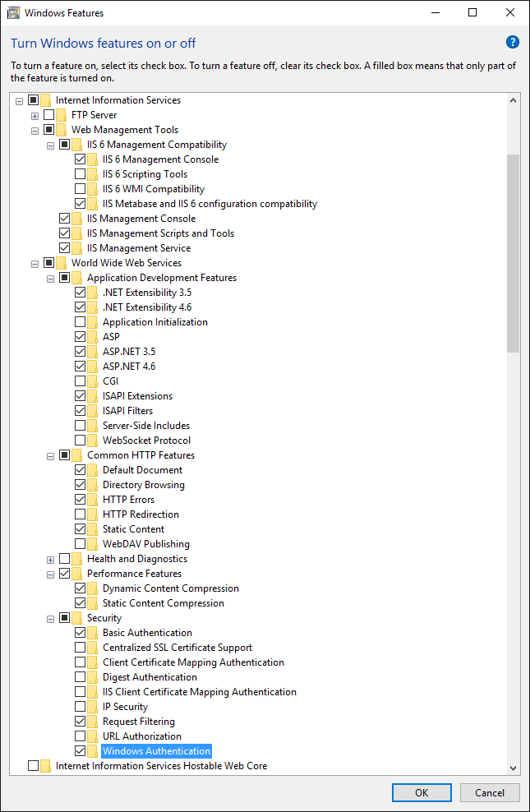Collapse Web Management Tools node
The height and width of the screenshot is (812, 530).
tap(35, 131)
